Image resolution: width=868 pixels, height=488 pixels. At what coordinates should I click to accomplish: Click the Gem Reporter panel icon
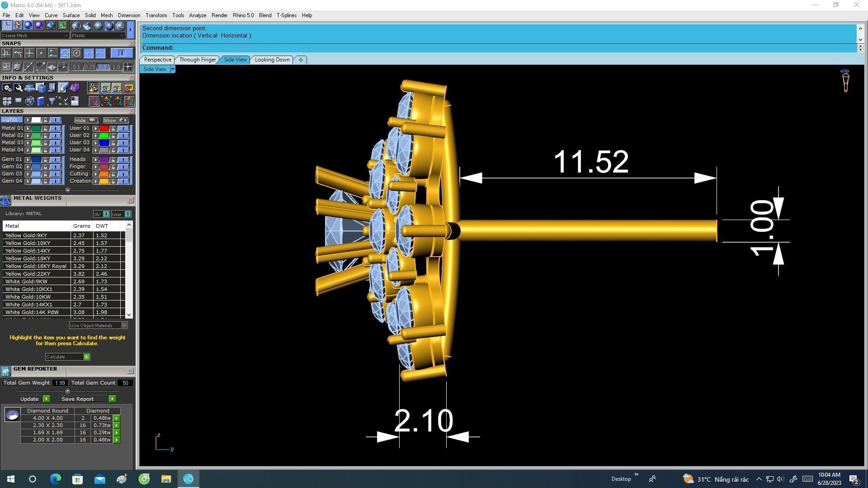[5, 371]
